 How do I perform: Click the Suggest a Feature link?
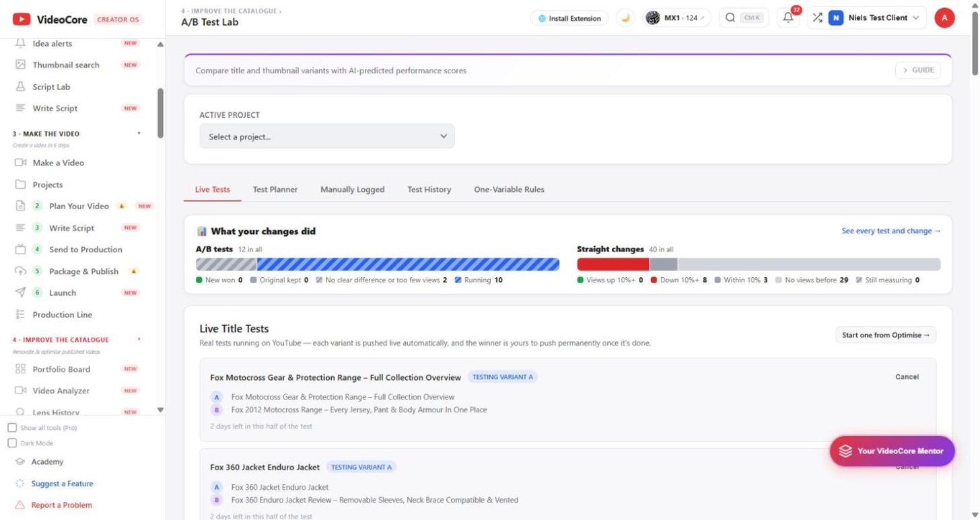[62, 484]
